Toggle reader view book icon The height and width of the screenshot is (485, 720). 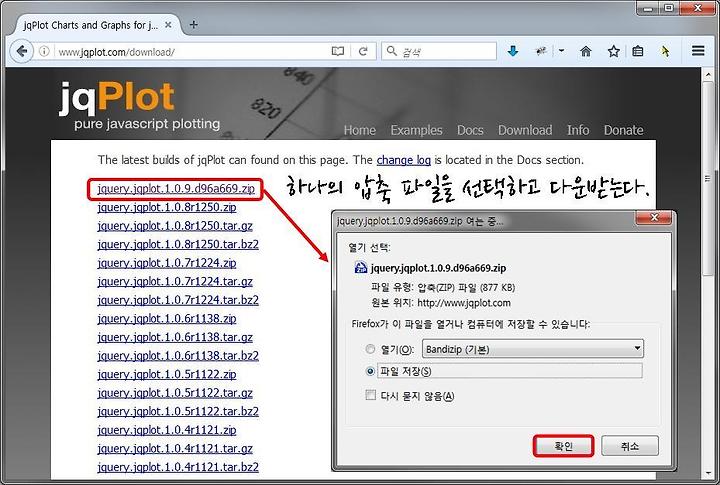[338, 51]
